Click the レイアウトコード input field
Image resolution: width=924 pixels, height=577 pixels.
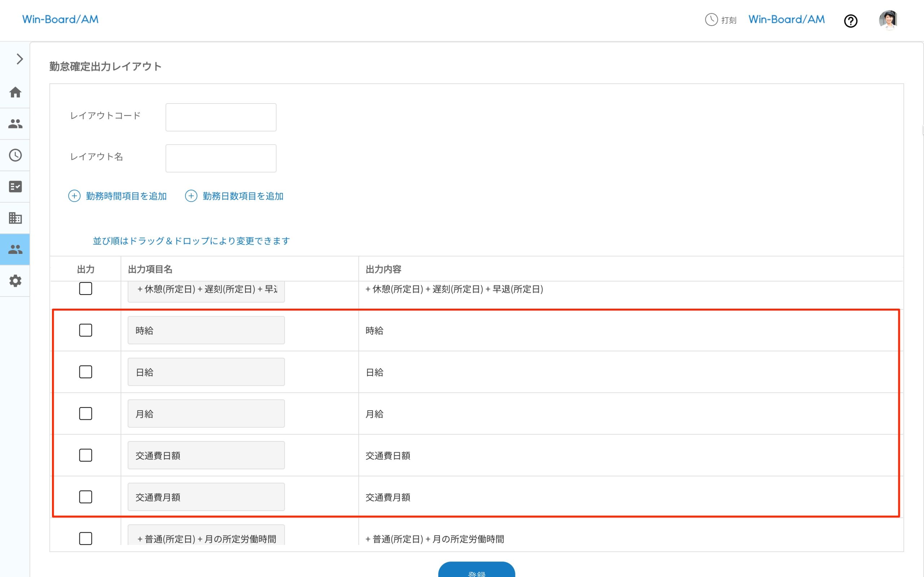221,117
